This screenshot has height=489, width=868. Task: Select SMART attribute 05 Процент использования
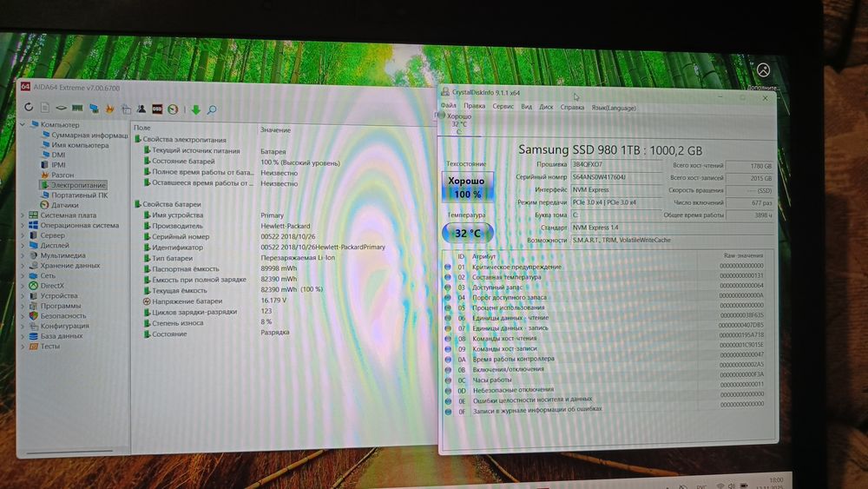click(x=605, y=307)
